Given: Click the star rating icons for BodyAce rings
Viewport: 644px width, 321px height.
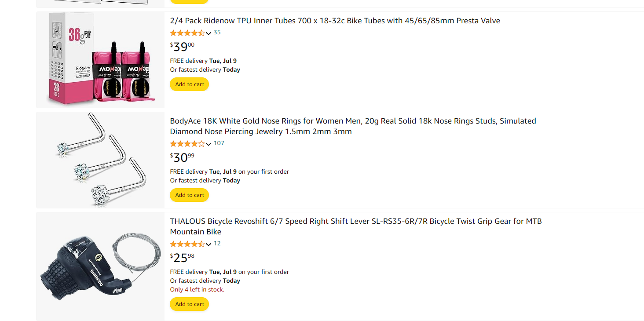Looking at the screenshot, I should click(187, 144).
